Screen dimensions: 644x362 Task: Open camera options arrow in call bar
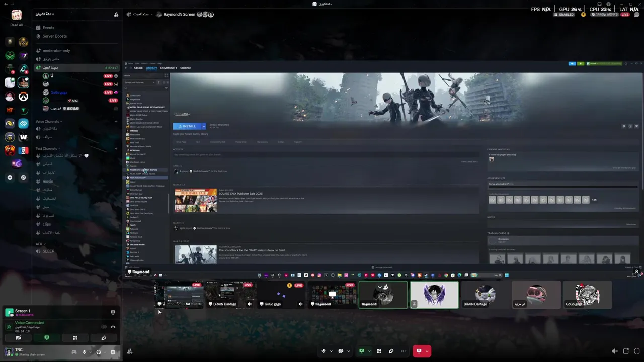pos(348,351)
